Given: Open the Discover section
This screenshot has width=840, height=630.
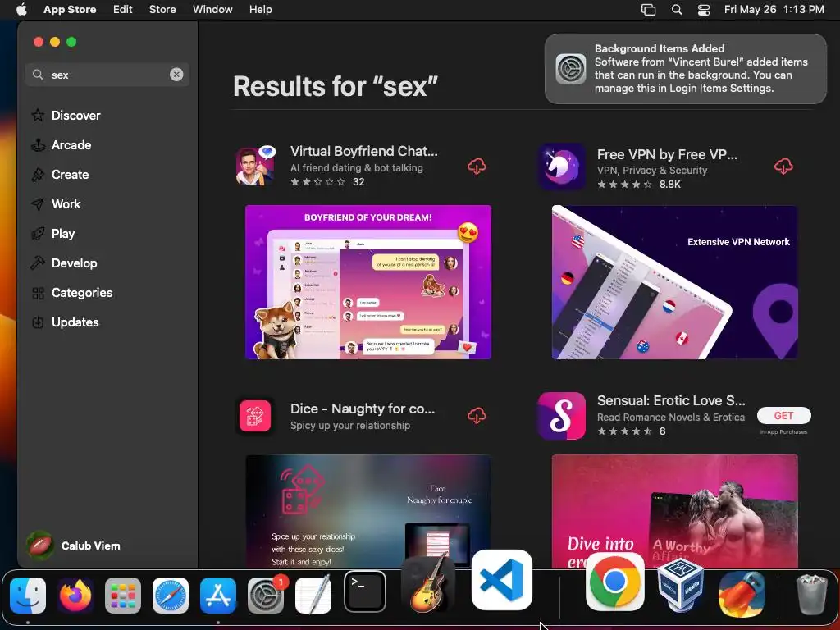Looking at the screenshot, I should 75,115.
